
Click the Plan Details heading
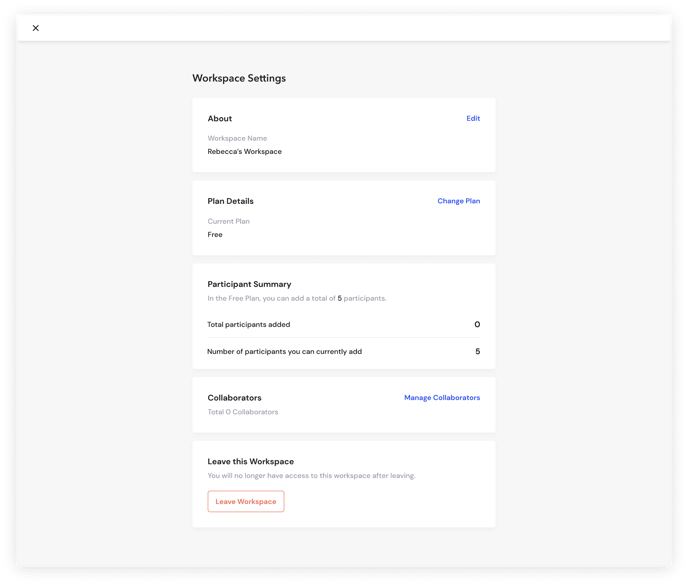230,201
